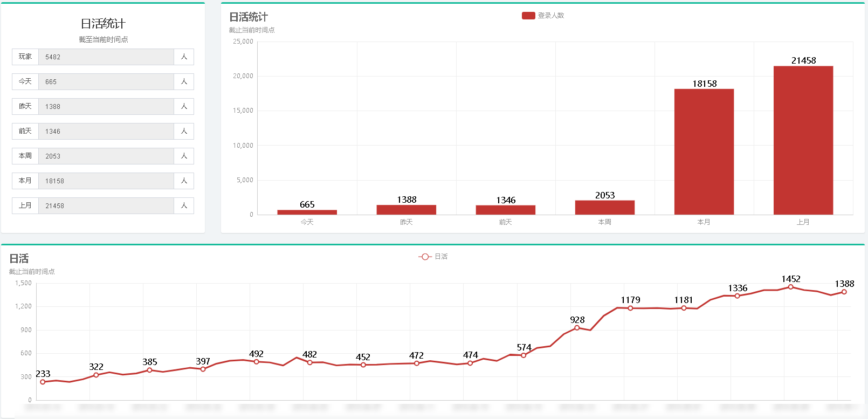Screen dimensions: 868x419
Task: Click the 日活 line chart title
Action: tap(19, 259)
